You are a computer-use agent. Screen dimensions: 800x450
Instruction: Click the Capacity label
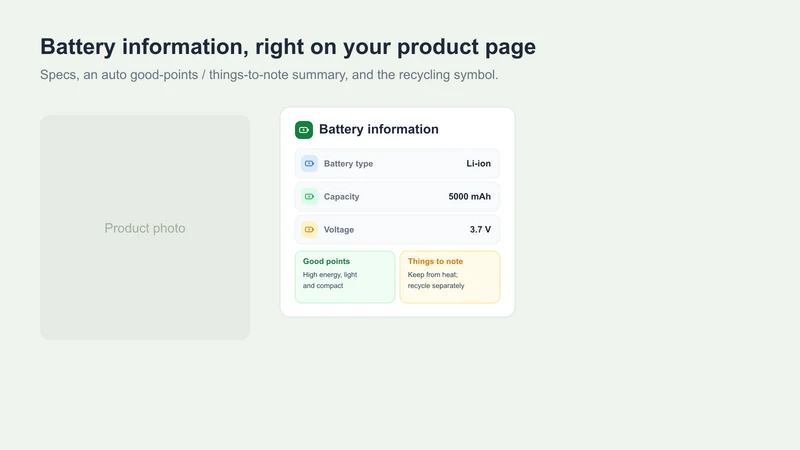point(341,197)
